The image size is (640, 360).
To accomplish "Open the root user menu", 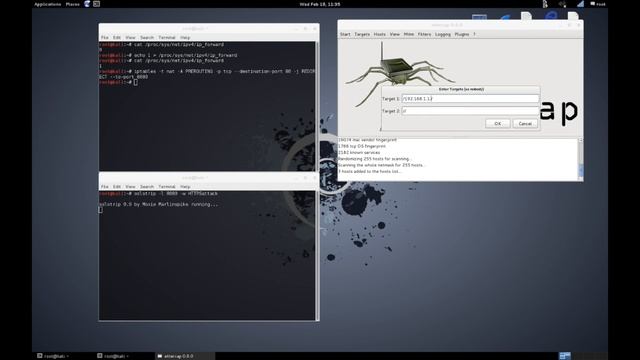I will [x=598, y=4].
